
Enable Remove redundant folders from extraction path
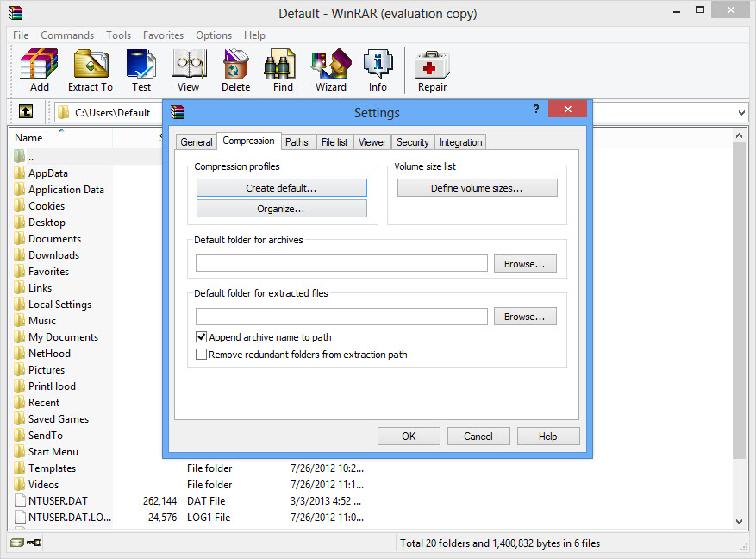pyautogui.click(x=202, y=355)
